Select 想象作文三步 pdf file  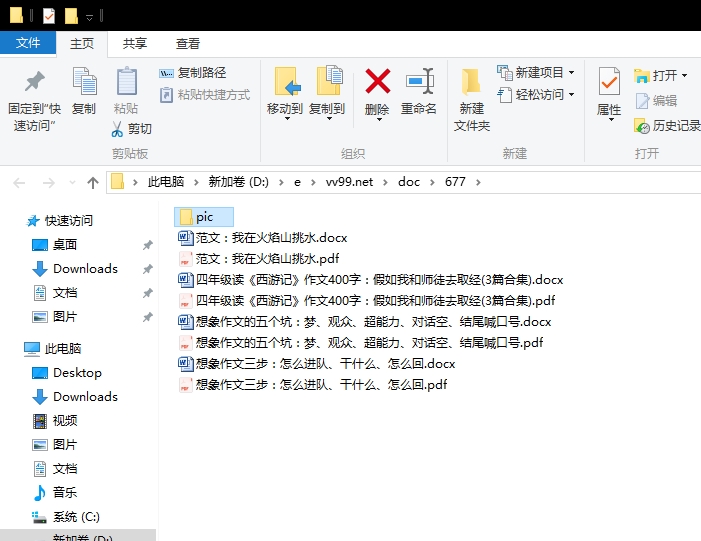pos(312,385)
